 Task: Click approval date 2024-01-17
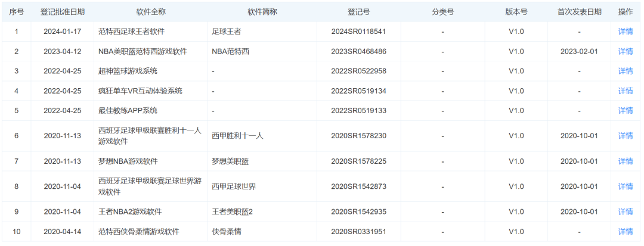point(63,32)
